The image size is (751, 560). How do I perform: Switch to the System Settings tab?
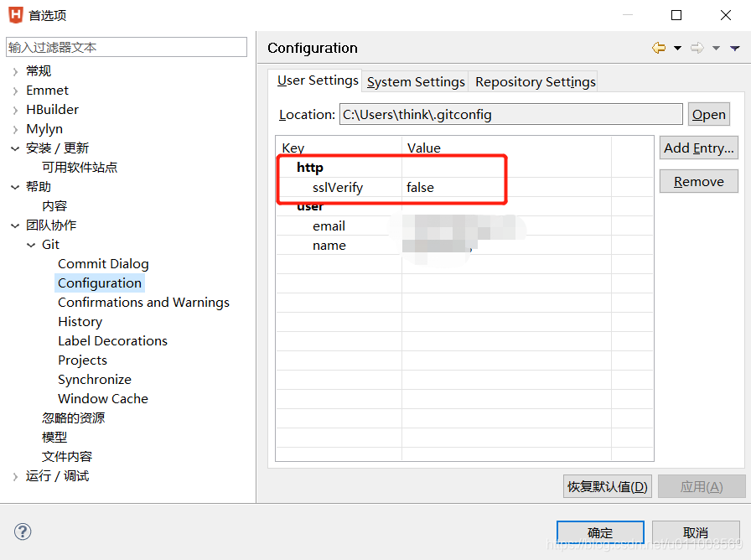pyautogui.click(x=414, y=81)
